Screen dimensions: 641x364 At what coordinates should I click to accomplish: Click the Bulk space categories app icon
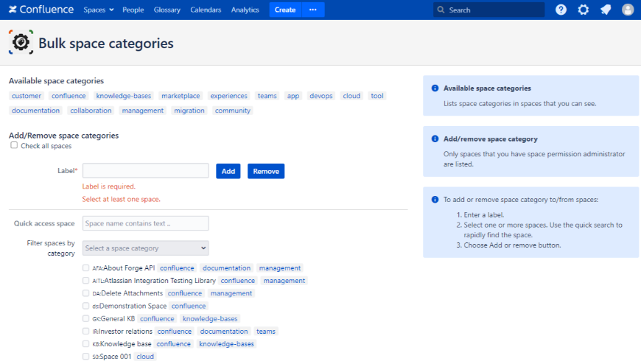(21, 43)
